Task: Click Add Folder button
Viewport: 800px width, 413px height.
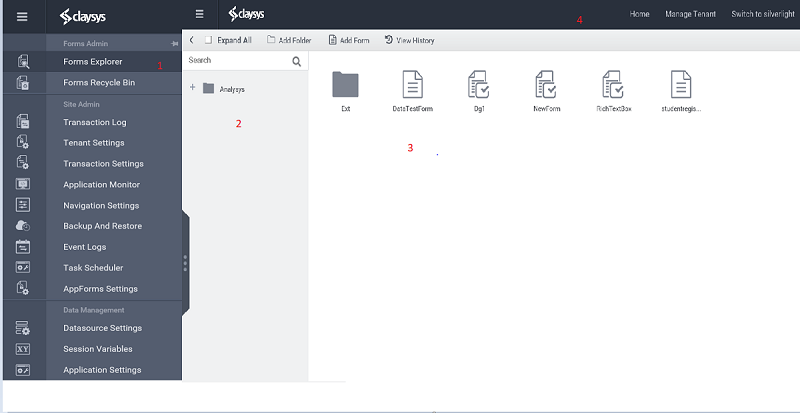Action: point(288,40)
